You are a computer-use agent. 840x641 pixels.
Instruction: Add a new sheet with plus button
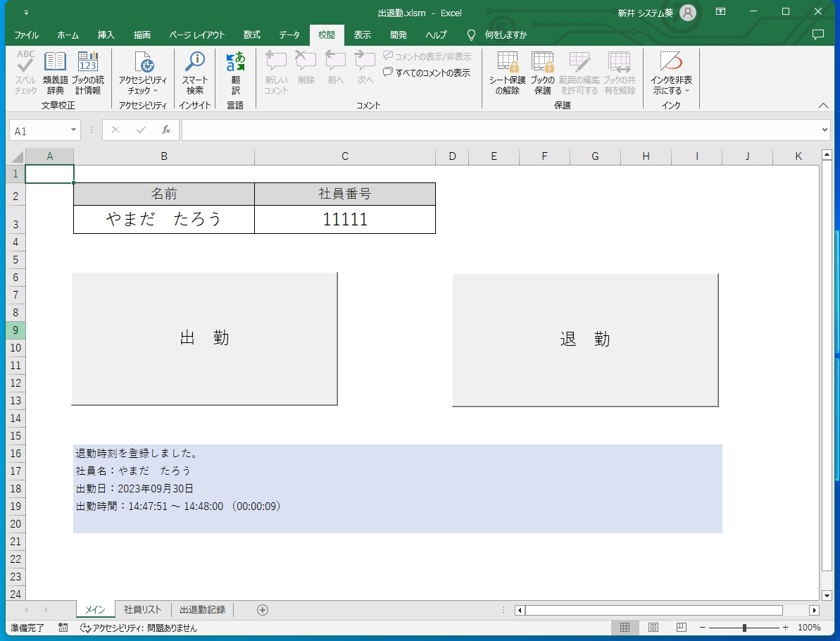(263, 610)
